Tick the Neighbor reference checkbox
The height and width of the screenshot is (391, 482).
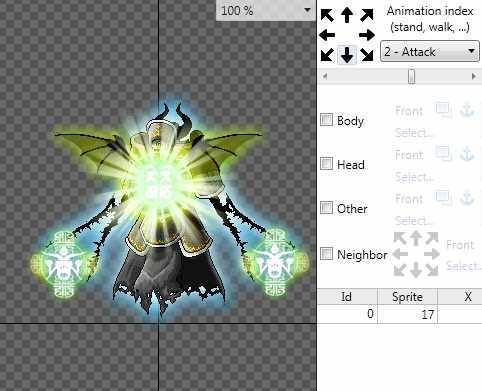(x=326, y=254)
